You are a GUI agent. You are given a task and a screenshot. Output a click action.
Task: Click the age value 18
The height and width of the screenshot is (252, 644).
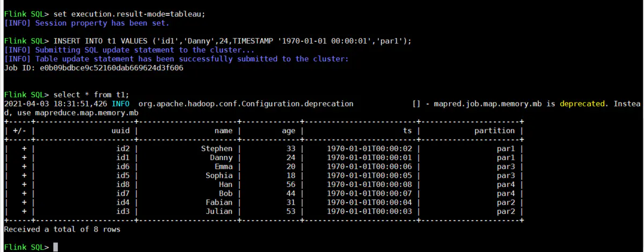[x=291, y=175]
